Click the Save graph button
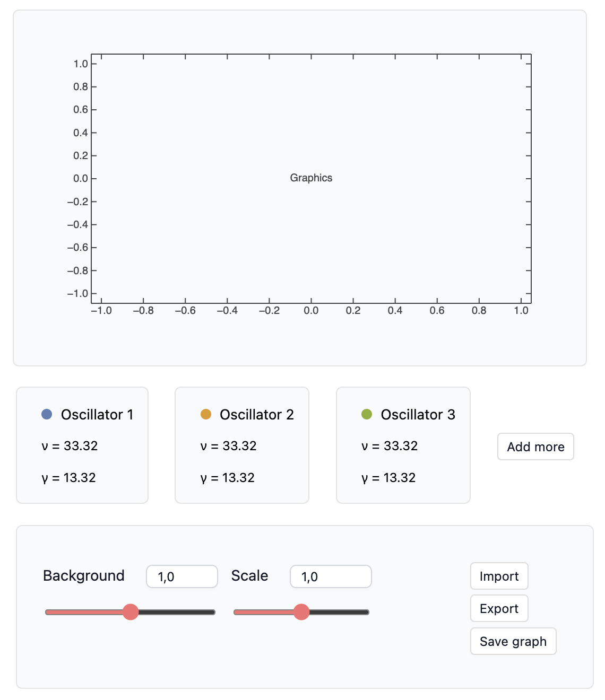 coord(513,641)
